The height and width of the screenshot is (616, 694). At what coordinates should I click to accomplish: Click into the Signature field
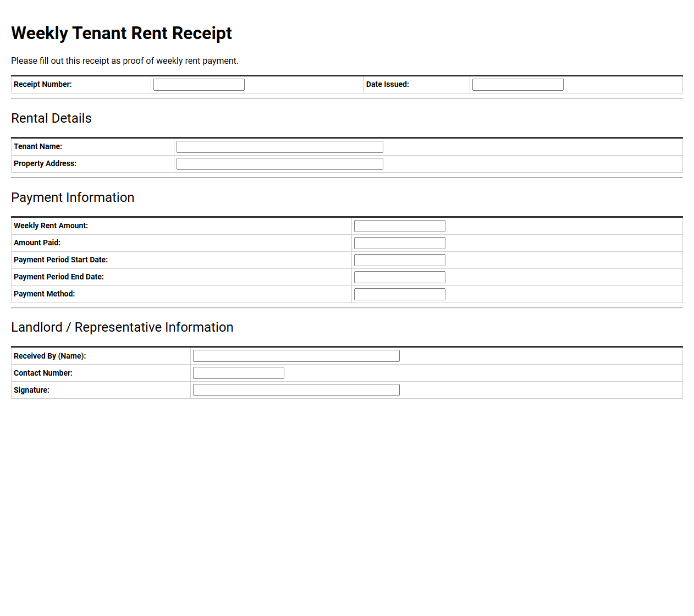click(x=296, y=390)
